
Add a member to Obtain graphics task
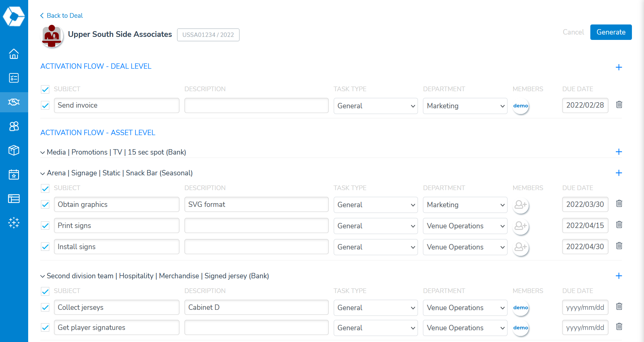click(x=521, y=205)
